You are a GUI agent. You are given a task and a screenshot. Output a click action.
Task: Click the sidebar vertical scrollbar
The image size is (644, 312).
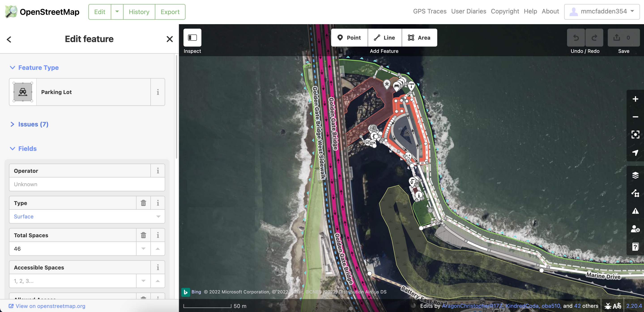tap(177, 107)
